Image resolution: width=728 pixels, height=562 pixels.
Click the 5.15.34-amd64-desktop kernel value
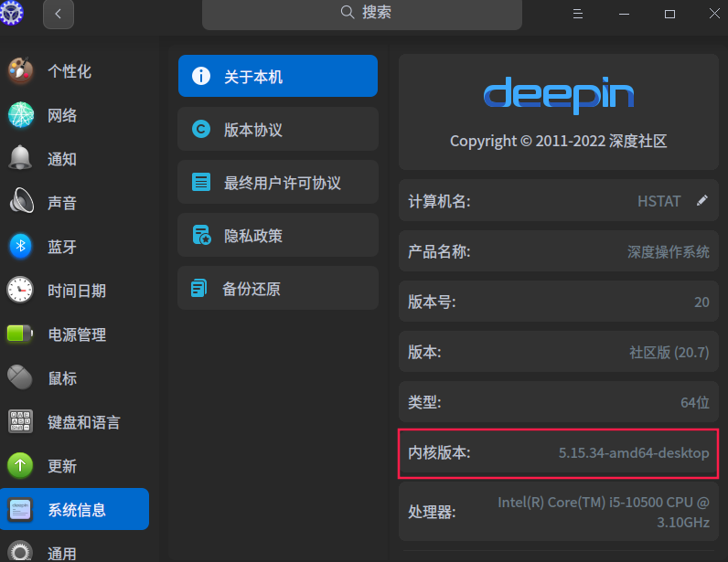[x=634, y=452]
